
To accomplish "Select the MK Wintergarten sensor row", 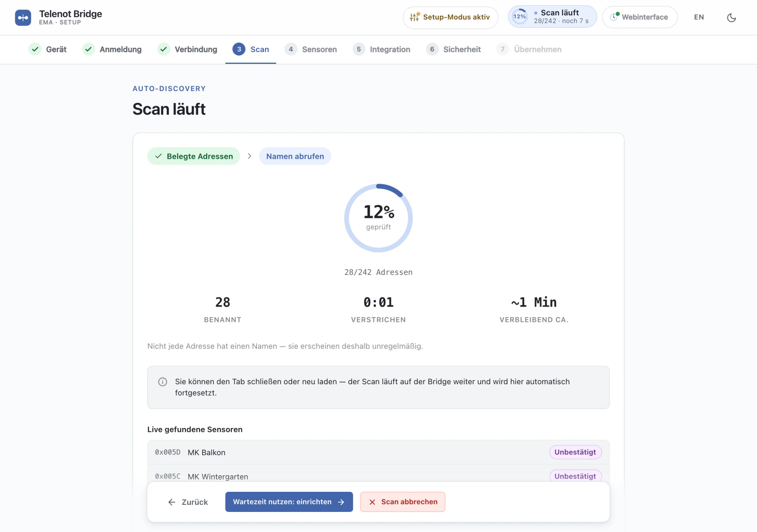I will click(378, 474).
